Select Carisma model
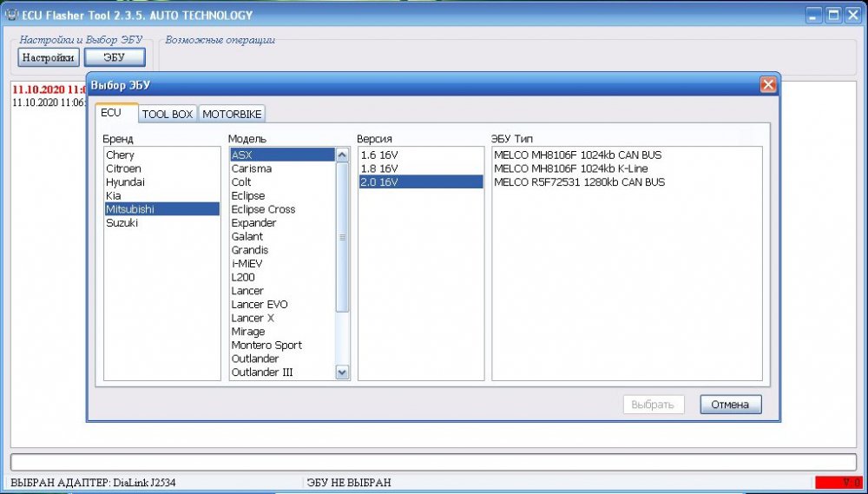This screenshot has height=494, width=868. tap(282, 168)
